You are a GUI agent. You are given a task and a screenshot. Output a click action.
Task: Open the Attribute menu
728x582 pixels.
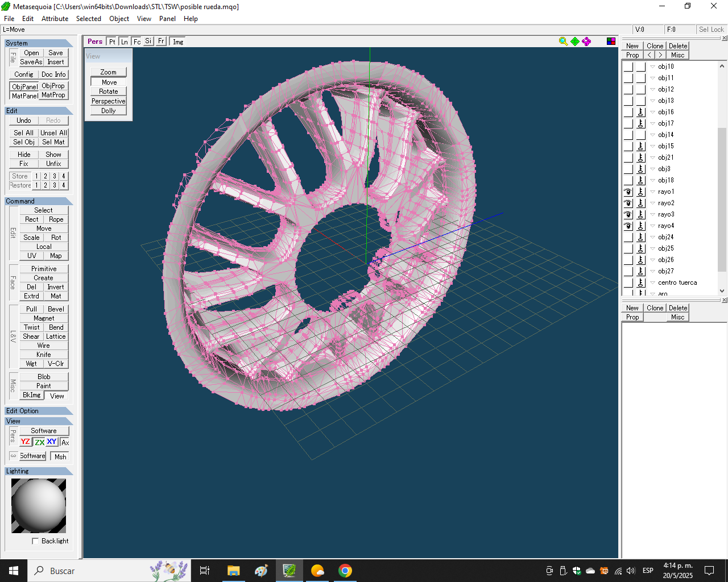click(55, 19)
